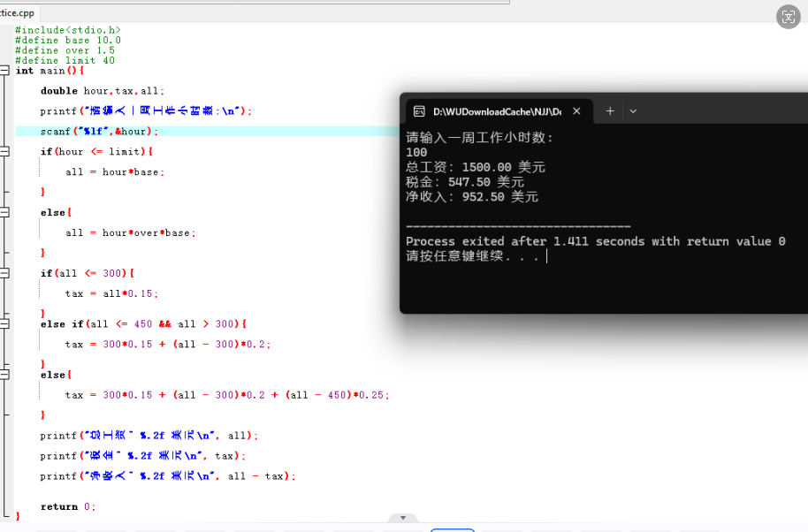Click the printf line printing all - tax
This screenshot has height=532, width=808.
[167, 475]
